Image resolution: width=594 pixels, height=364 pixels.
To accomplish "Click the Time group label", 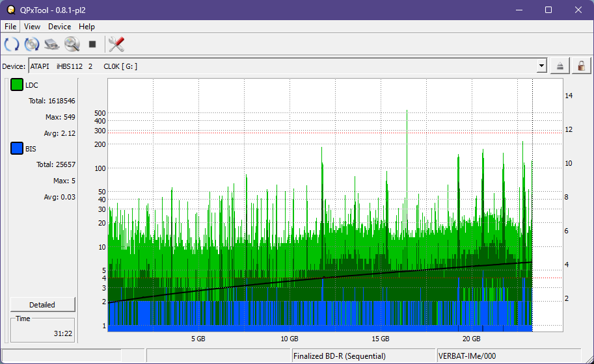I will 23,318.
